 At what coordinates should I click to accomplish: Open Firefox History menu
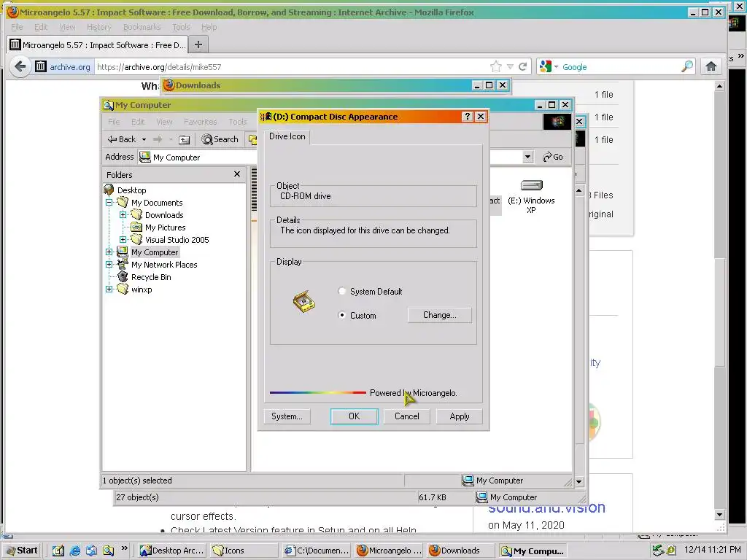(x=99, y=27)
